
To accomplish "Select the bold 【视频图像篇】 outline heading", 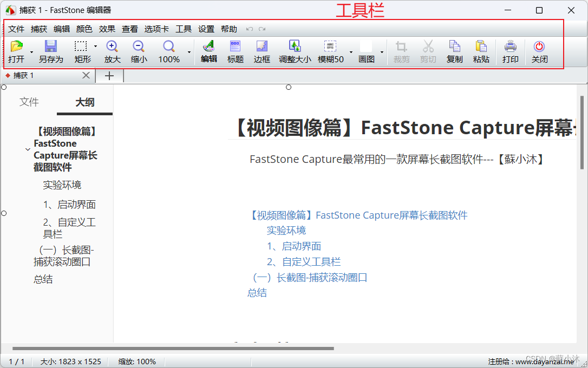I will click(x=66, y=149).
